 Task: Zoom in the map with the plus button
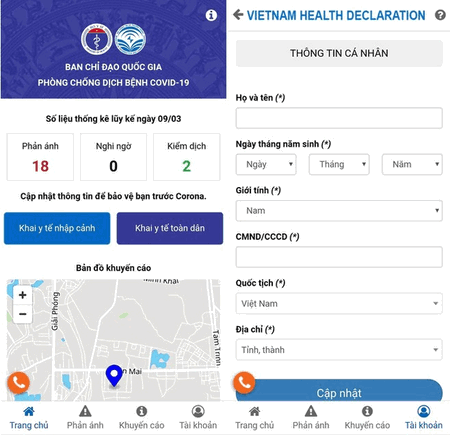point(23,295)
